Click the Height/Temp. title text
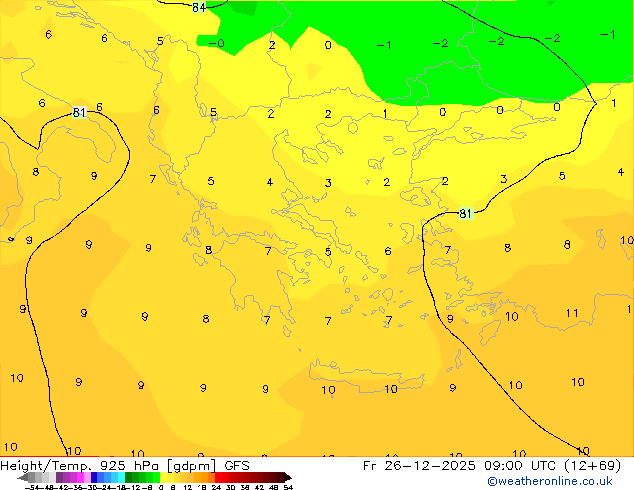634x490 pixels. click(x=48, y=466)
